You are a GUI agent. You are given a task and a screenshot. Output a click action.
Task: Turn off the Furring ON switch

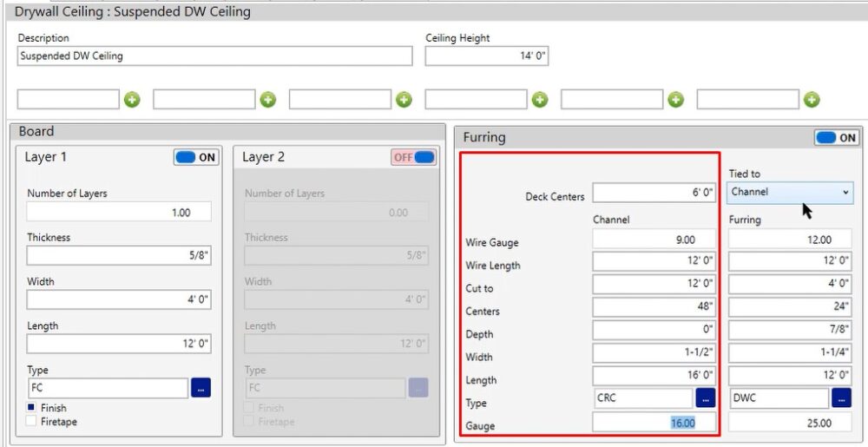836,137
